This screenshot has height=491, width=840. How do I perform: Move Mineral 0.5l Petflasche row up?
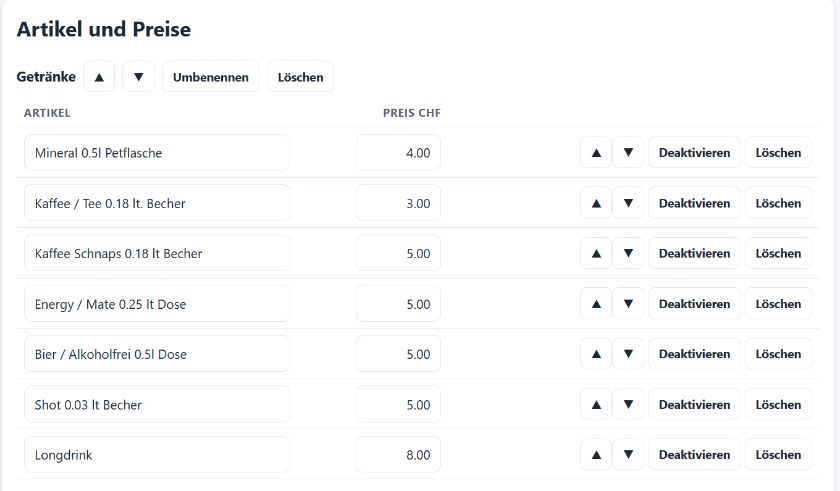596,153
